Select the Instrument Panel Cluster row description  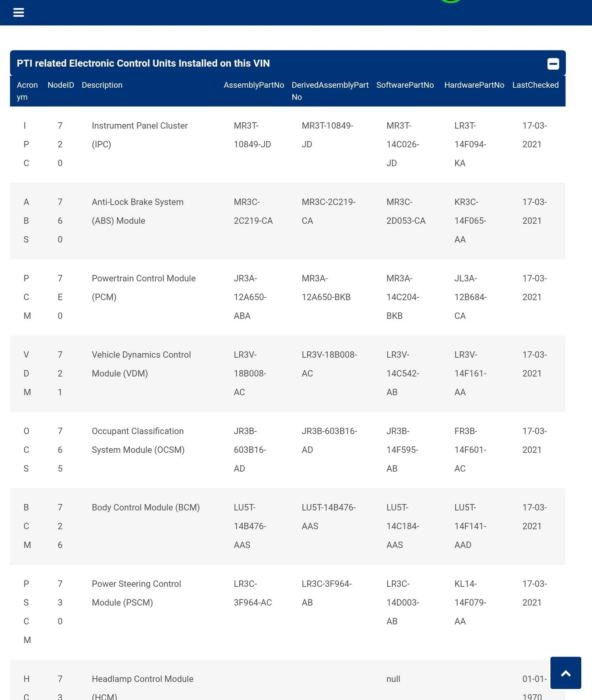[140, 135]
